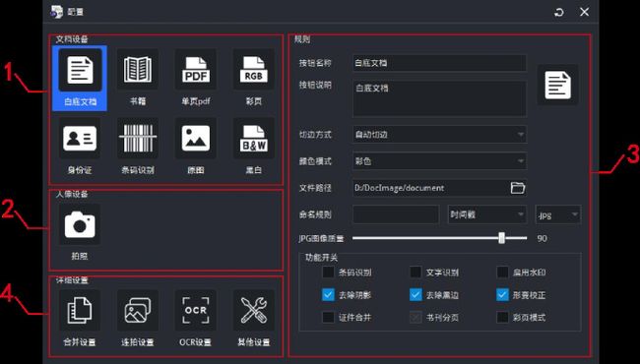Click the 命名规则 prefix field
This screenshot has width=640, height=364.
coord(396,214)
